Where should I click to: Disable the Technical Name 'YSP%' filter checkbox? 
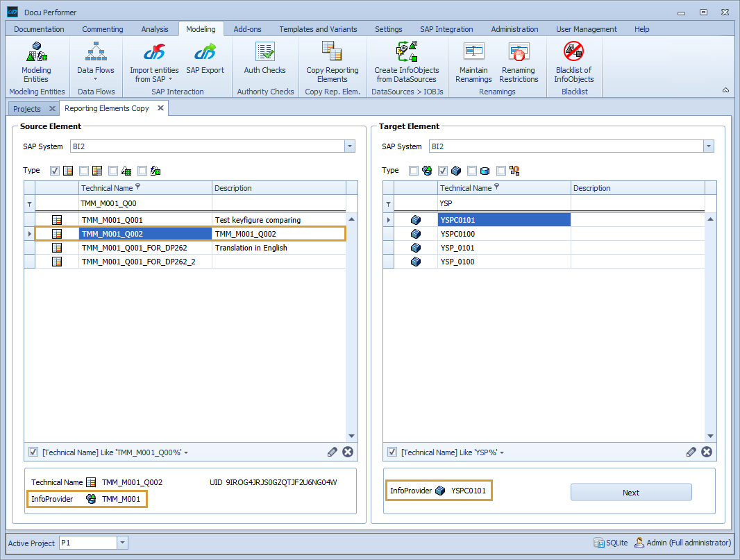click(391, 452)
